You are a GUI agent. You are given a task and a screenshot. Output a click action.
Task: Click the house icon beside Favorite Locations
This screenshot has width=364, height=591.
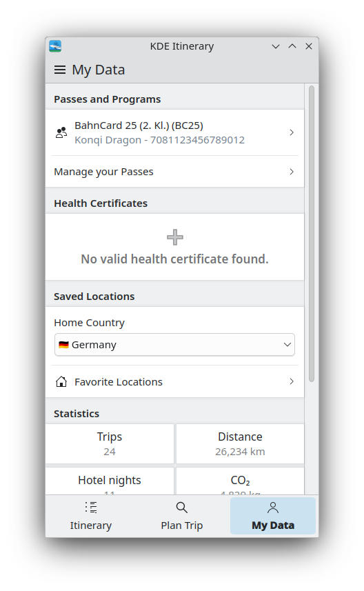pyautogui.click(x=61, y=382)
